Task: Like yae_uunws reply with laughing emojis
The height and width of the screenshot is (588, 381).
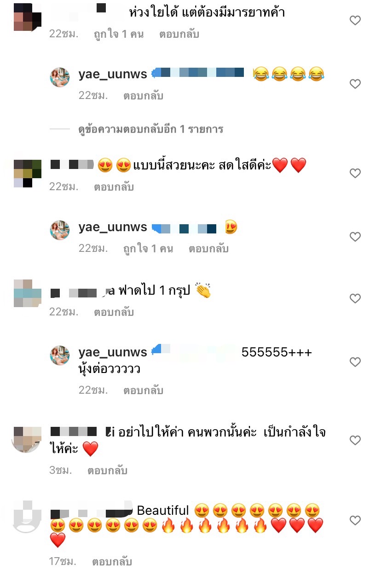Action: [355, 84]
